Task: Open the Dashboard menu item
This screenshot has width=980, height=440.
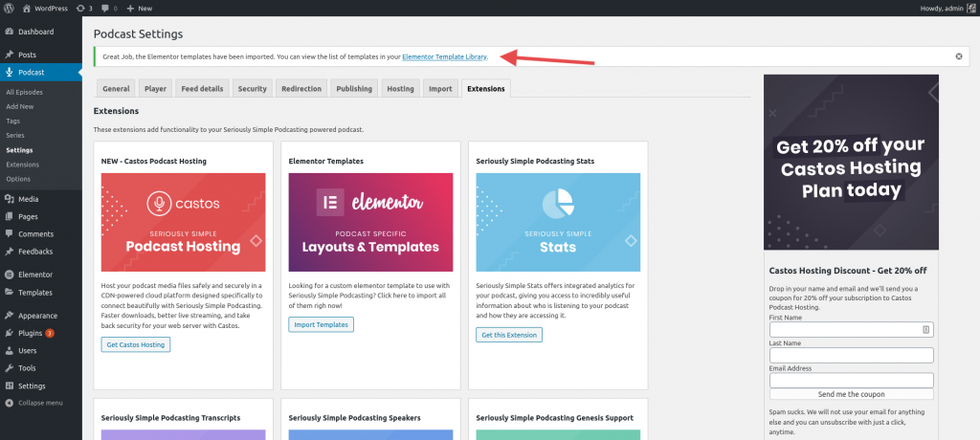Action: (35, 32)
